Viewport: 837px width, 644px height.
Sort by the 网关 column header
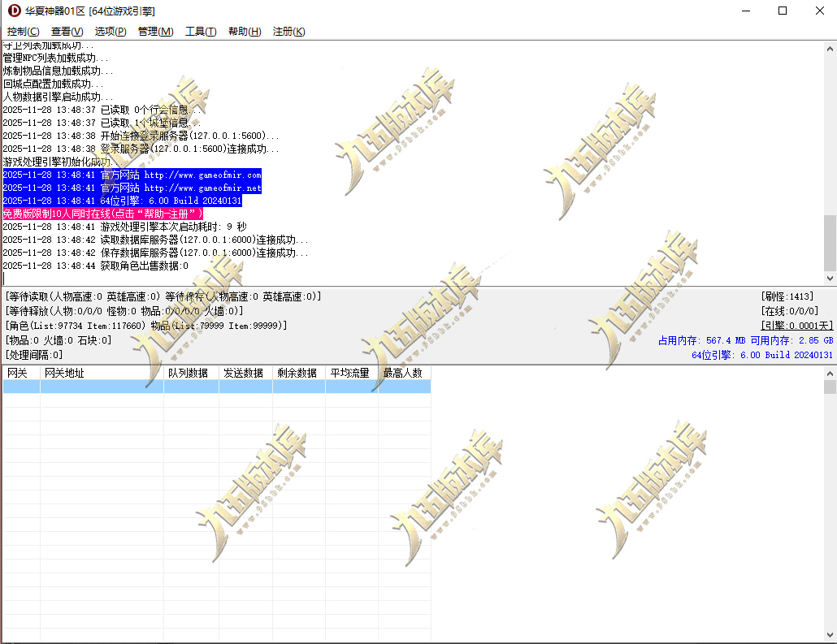(21, 373)
